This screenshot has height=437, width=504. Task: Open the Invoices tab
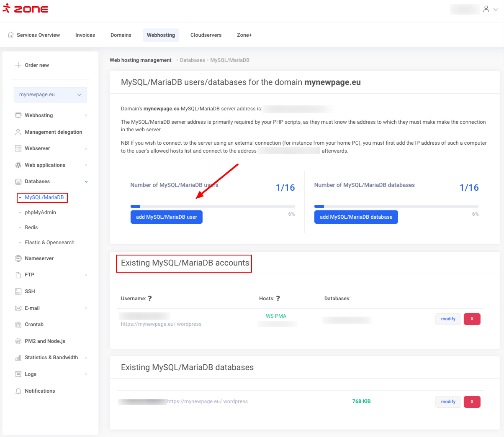pos(85,35)
